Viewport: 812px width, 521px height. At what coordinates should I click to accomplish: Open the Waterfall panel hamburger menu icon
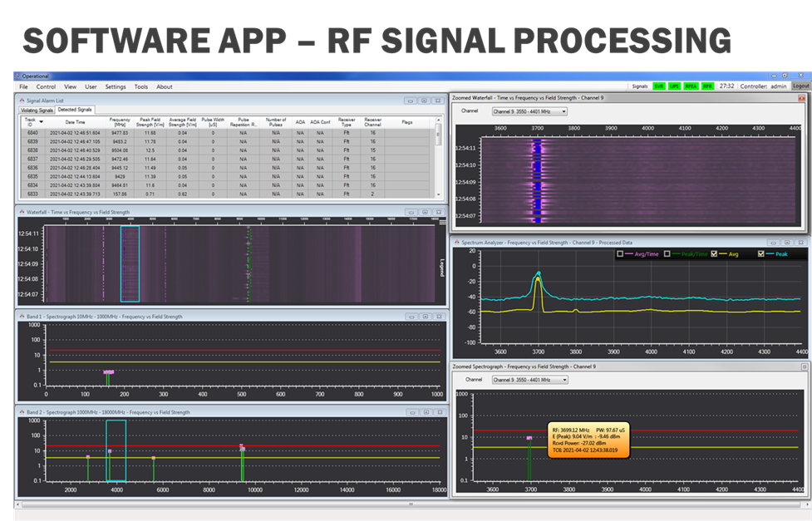point(442,222)
